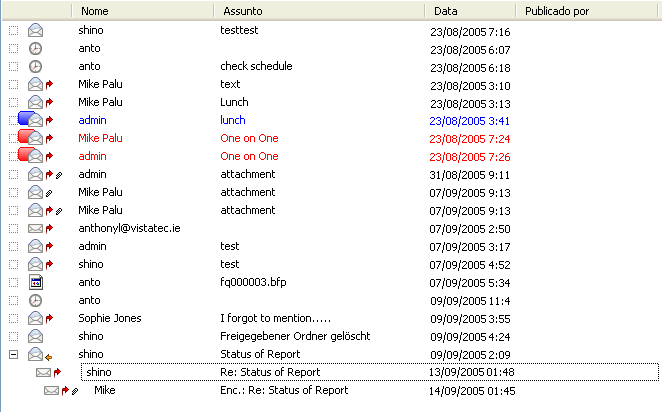Viewport: 662px width, 412px height.
Task: Check the box for 'Freigegebener Ordner gelöscht'
Action: [13, 336]
